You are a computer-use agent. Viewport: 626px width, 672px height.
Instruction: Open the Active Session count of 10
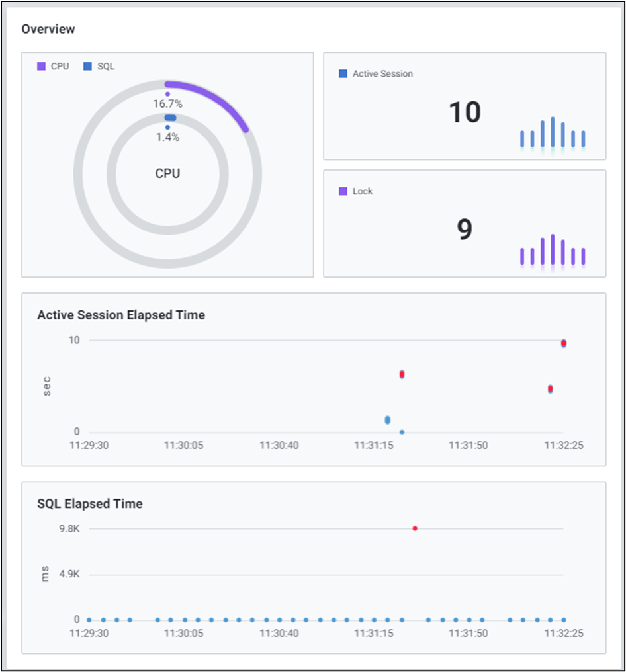click(465, 112)
